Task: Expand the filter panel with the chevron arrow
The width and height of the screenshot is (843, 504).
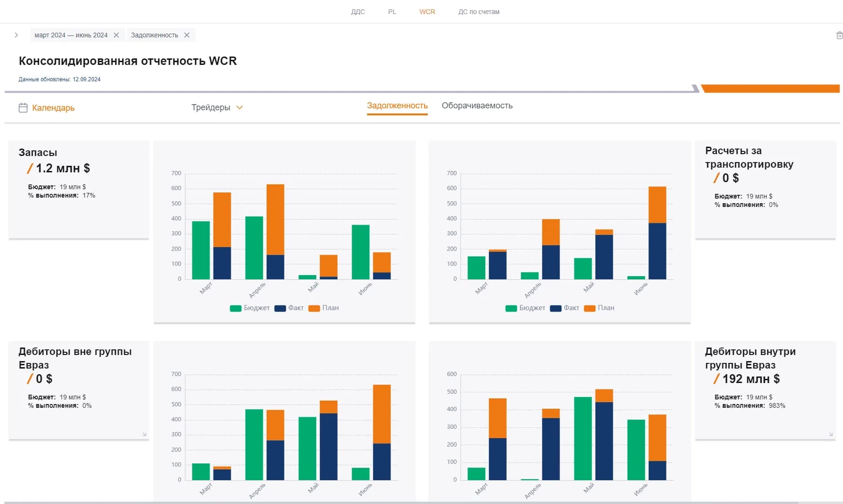Action: point(16,35)
